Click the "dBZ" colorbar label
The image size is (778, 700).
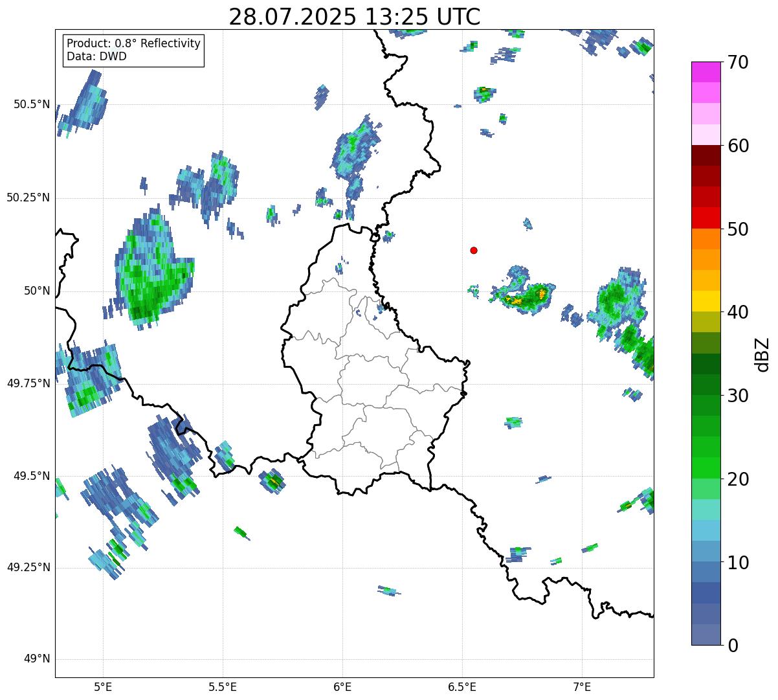(x=763, y=354)
